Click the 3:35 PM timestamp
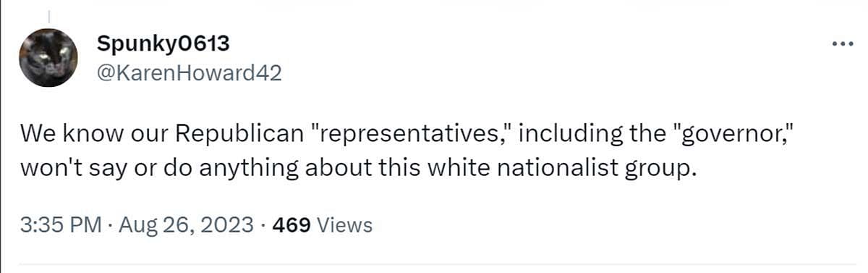Image resolution: width=868 pixels, height=273 pixels. tap(60, 225)
